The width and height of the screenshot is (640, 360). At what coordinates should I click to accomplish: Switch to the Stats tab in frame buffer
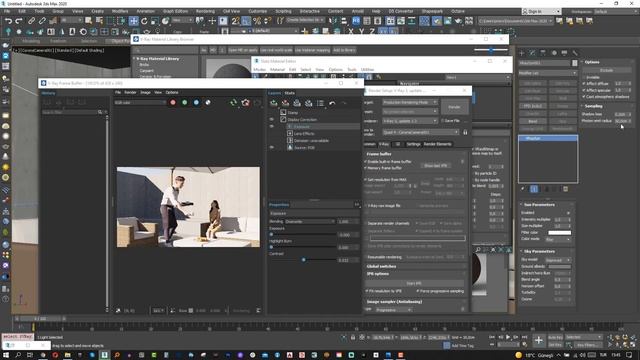289,93
